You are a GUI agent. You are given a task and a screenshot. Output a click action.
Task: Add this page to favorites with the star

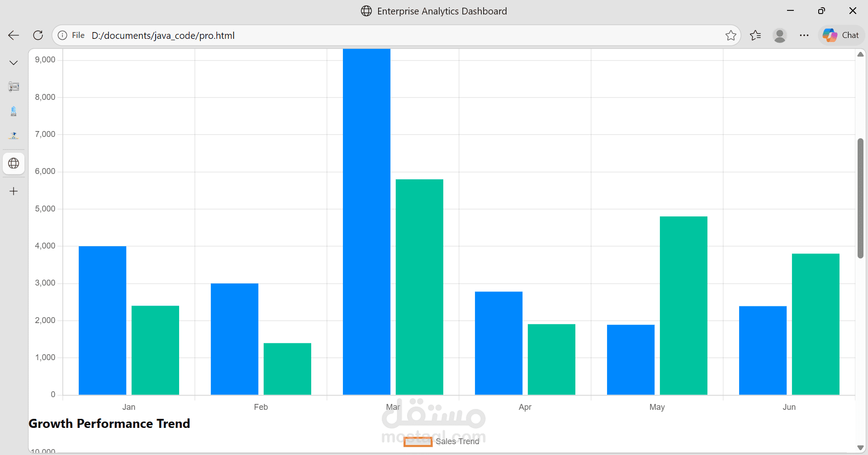click(x=730, y=35)
